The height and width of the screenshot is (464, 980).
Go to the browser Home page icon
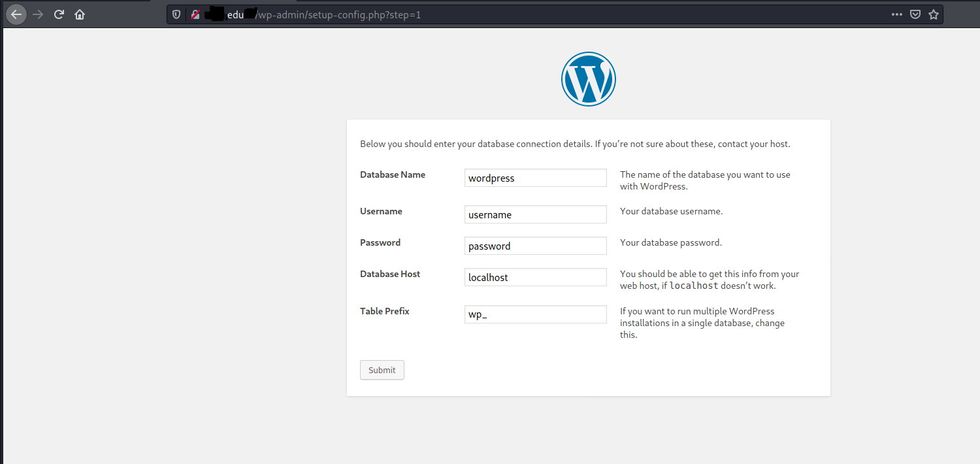click(x=80, y=14)
